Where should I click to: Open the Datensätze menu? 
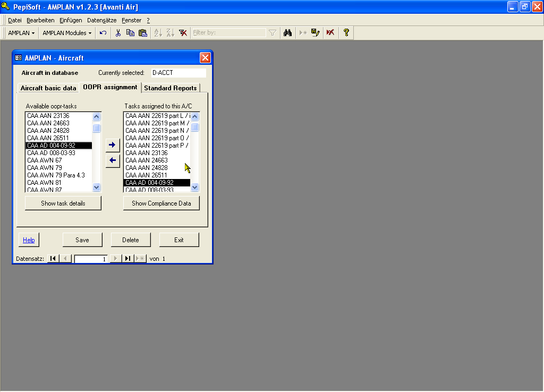(101, 20)
